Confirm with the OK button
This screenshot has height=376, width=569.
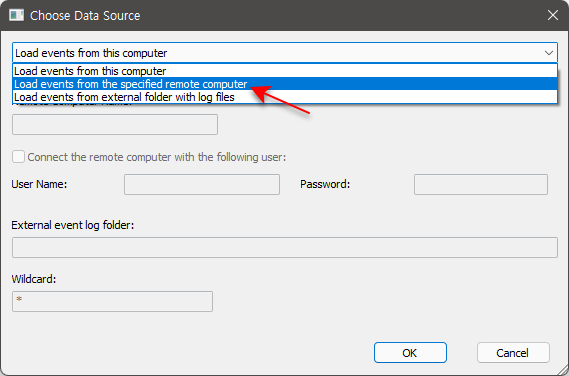click(410, 352)
